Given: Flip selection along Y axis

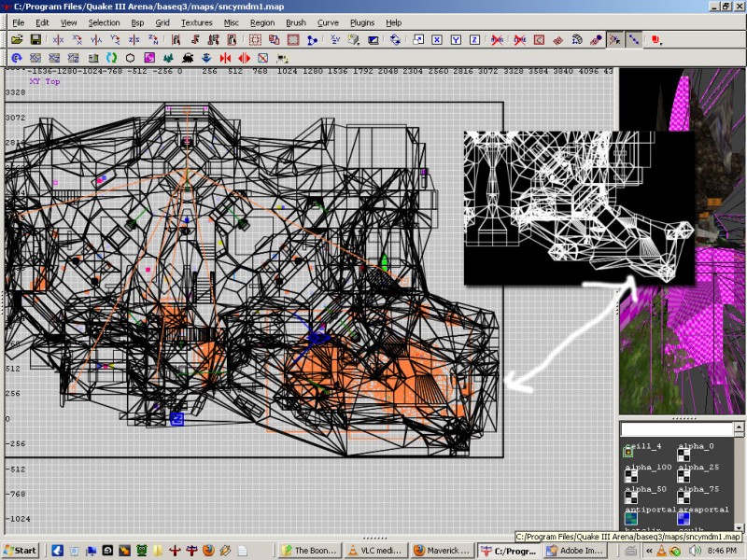Looking at the screenshot, I should pyautogui.click(x=96, y=40).
